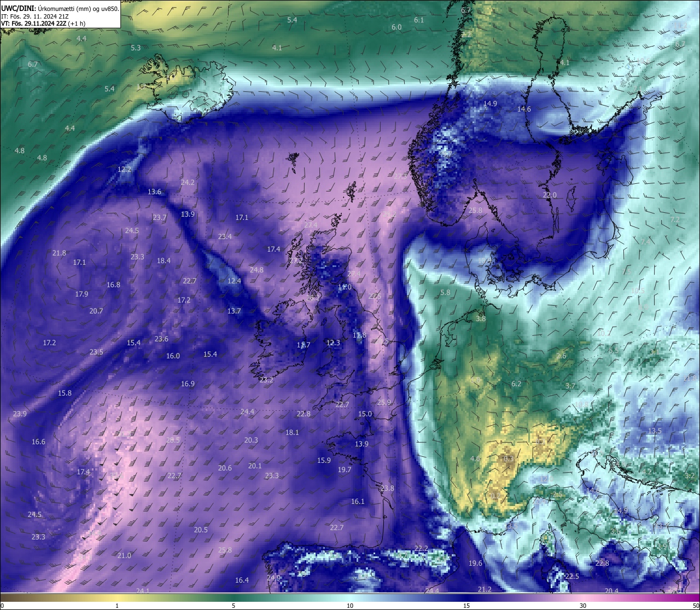The height and width of the screenshot is (610, 700).
Task: Click the 23.8 map value
Action: [x=387, y=489]
